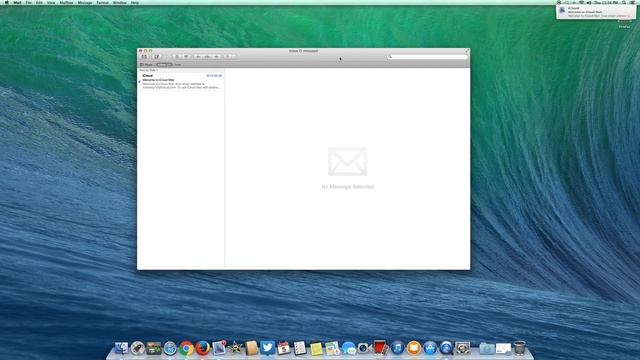Open the yellow Notes icon in the Dock
Viewport: 640px width, 360px height.
tap(316, 348)
